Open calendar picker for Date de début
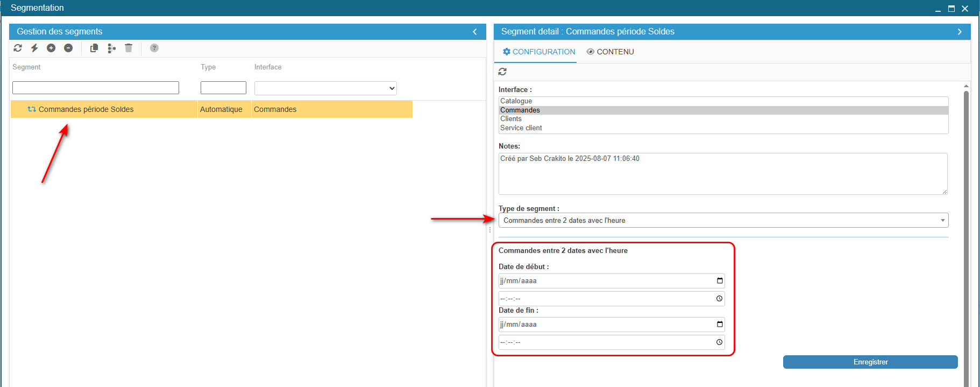Viewport: 980px width, 387px height. (720, 280)
